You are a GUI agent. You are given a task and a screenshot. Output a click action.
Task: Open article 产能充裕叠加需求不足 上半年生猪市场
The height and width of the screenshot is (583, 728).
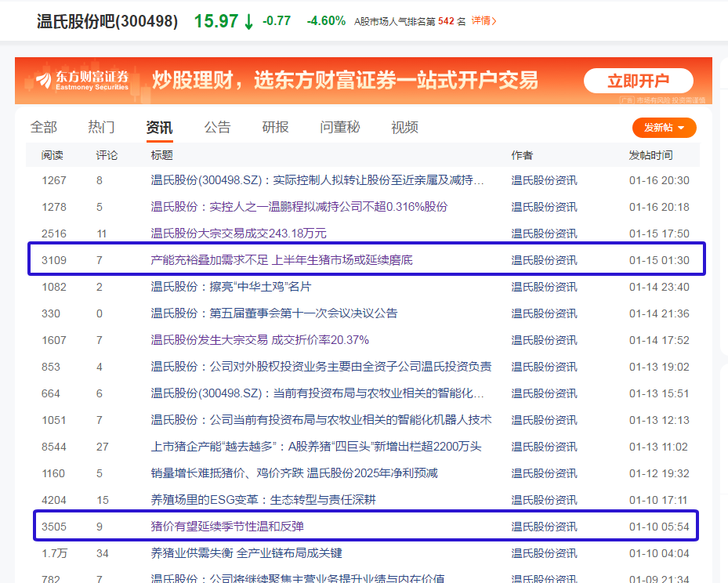point(281,260)
